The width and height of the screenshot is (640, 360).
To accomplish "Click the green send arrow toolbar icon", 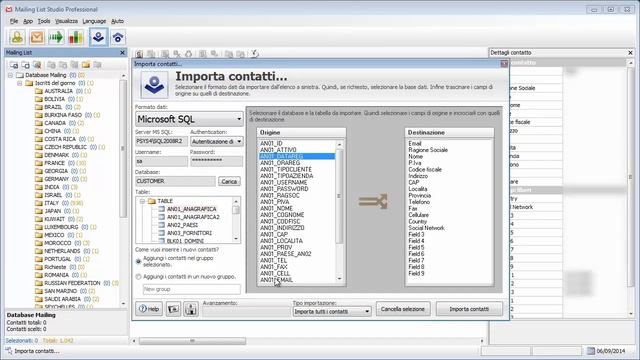I will 56,38.
